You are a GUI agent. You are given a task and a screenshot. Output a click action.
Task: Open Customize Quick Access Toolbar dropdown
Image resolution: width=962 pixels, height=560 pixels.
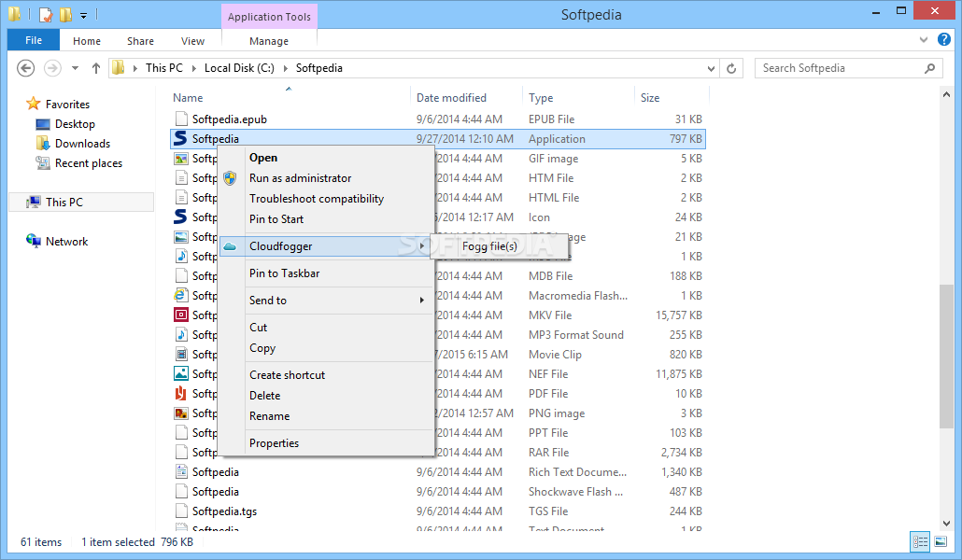point(83,15)
